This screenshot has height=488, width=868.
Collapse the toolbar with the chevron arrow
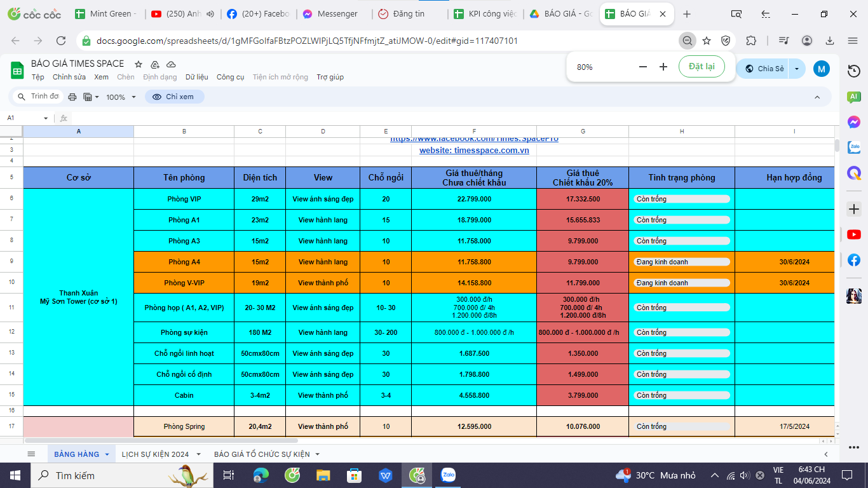817,97
